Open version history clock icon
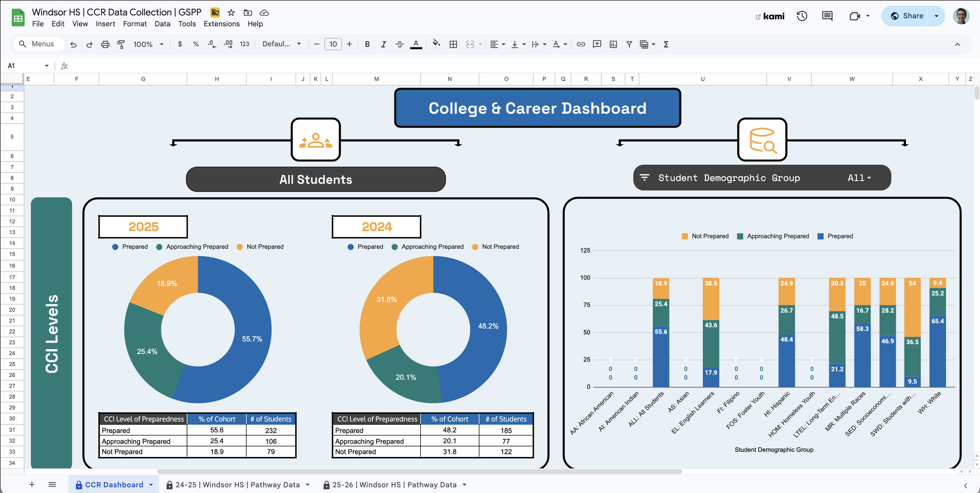The width and height of the screenshot is (980, 493). pos(802,16)
